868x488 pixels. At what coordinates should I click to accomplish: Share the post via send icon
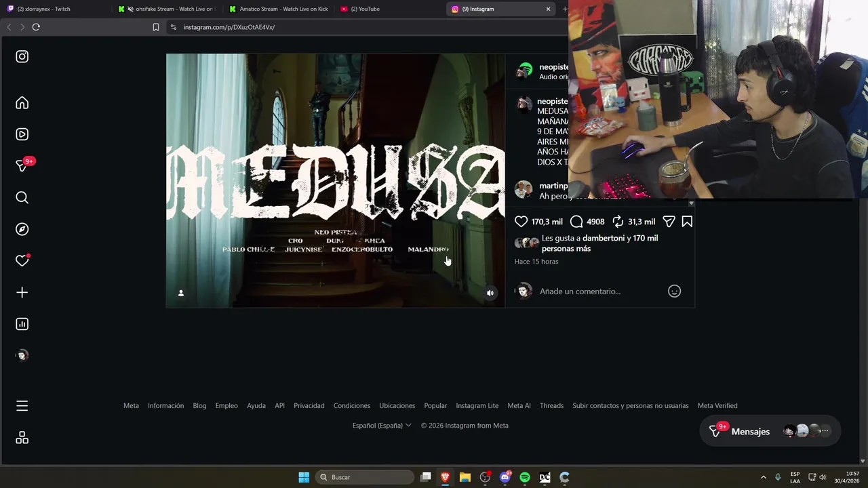pos(669,222)
